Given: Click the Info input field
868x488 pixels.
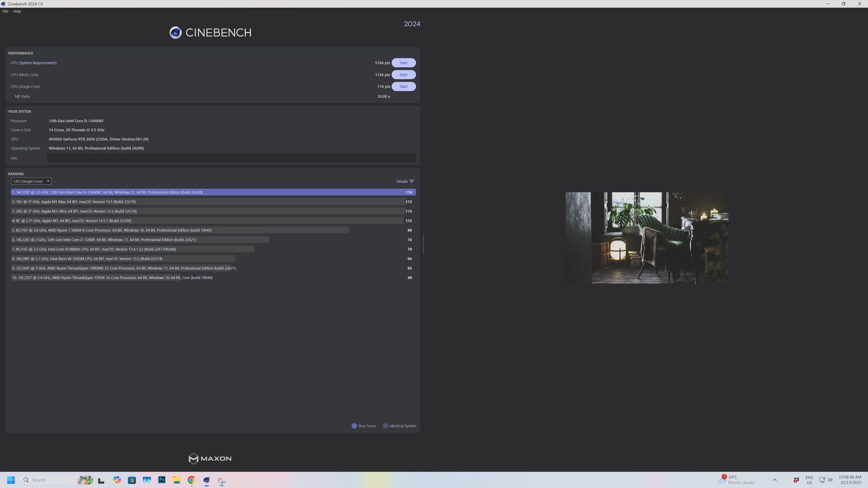Looking at the screenshot, I should click(231, 158).
